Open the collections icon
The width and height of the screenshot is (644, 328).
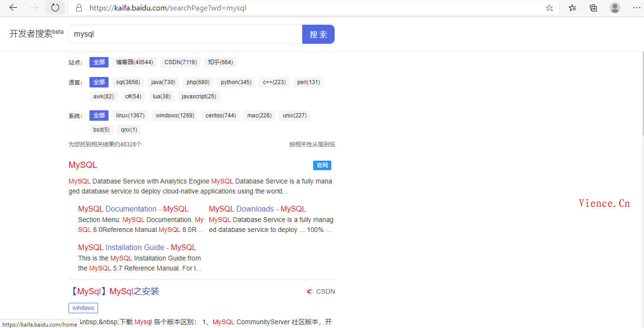594,8
